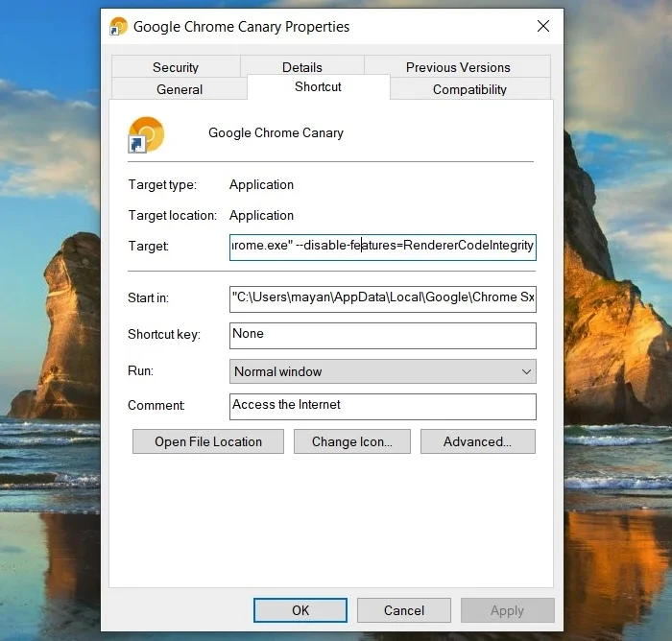Click the "Run:" label
Viewport: 672px width, 641px height.
[x=140, y=370]
